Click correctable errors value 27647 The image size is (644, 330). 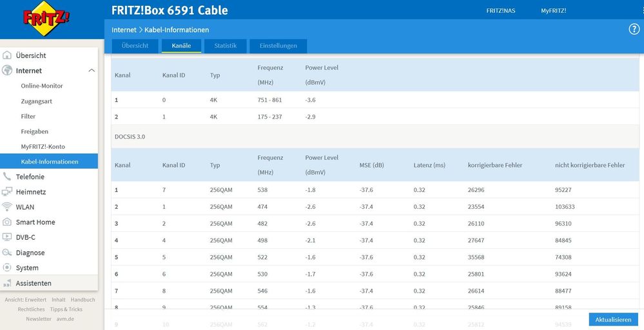476,240
